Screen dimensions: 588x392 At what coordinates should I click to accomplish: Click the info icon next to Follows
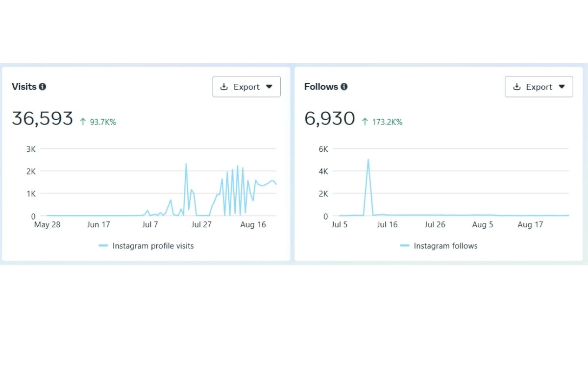click(x=344, y=87)
